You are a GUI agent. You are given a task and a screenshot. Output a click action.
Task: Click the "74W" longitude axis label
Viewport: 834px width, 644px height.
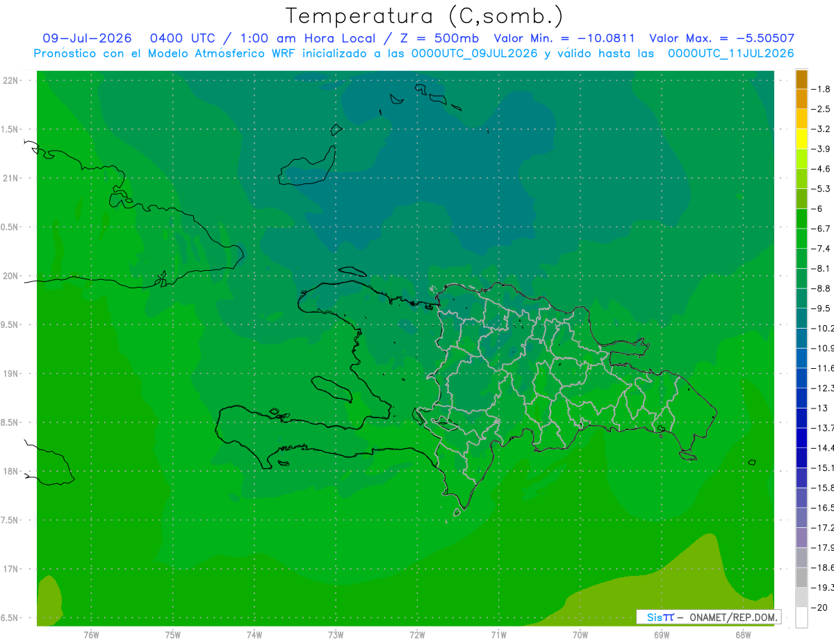[254, 635]
